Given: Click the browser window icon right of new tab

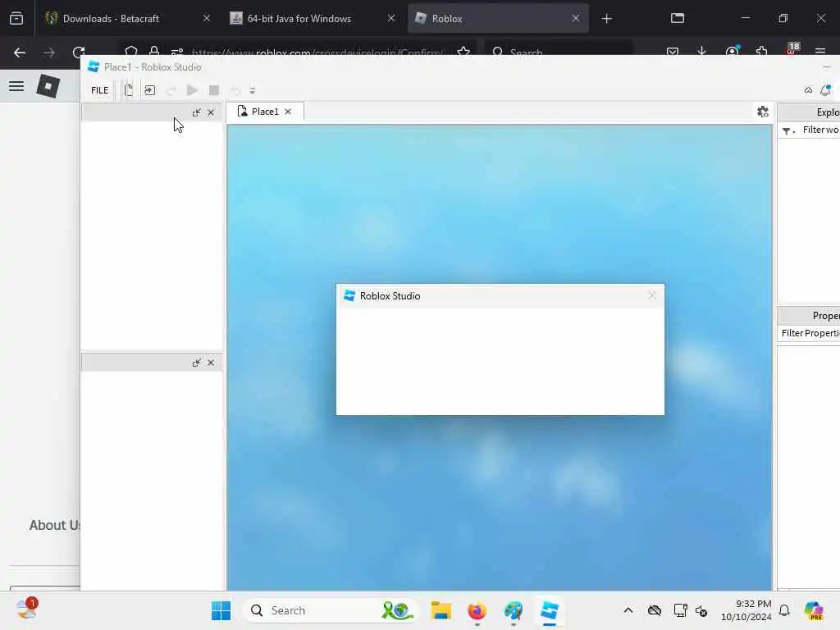Looking at the screenshot, I should [678, 18].
